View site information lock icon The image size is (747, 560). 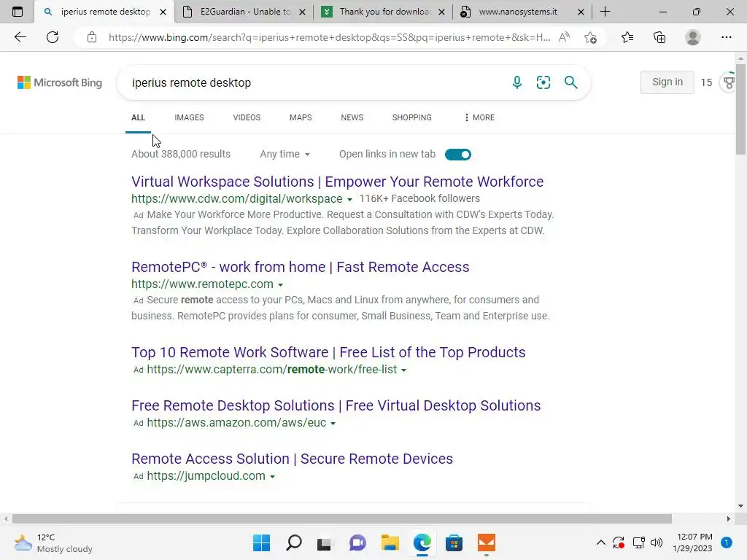coord(92,37)
